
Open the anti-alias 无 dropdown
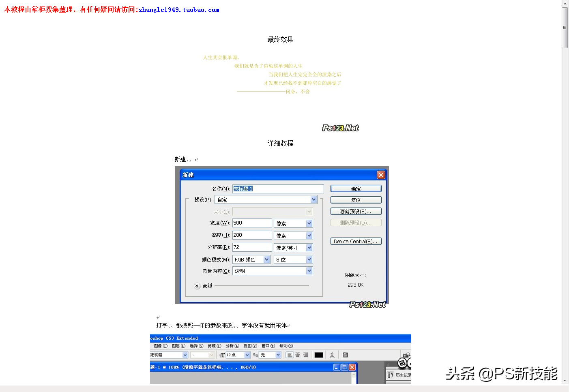(x=278, y=355)
